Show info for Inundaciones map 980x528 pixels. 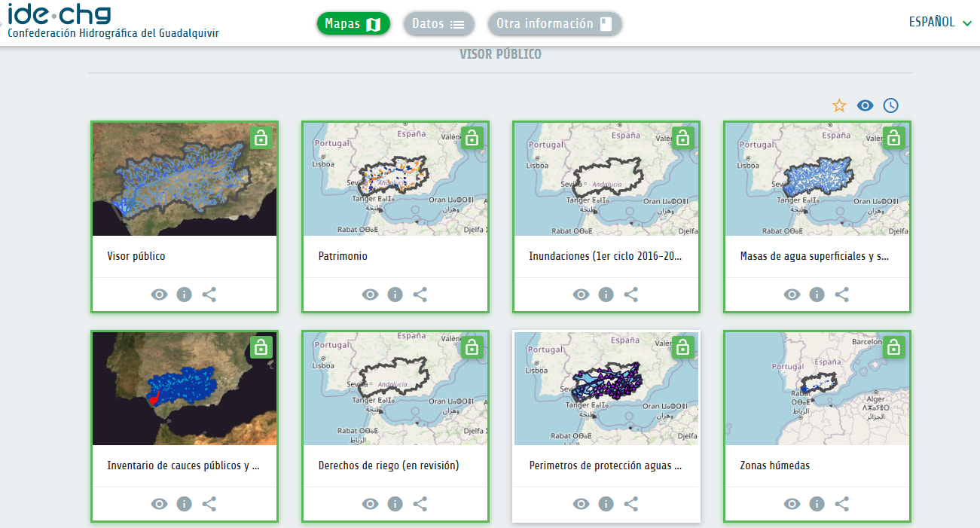(606, 295)
